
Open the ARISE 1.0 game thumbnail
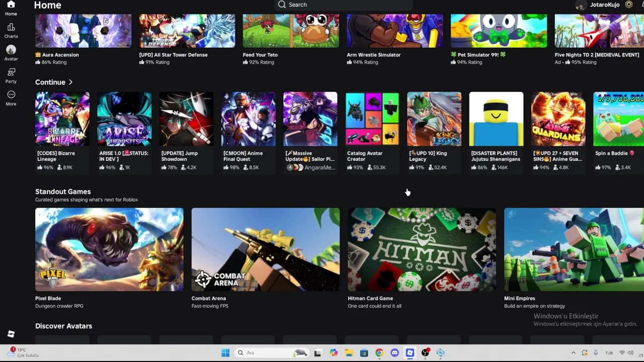tap(124, 119)
